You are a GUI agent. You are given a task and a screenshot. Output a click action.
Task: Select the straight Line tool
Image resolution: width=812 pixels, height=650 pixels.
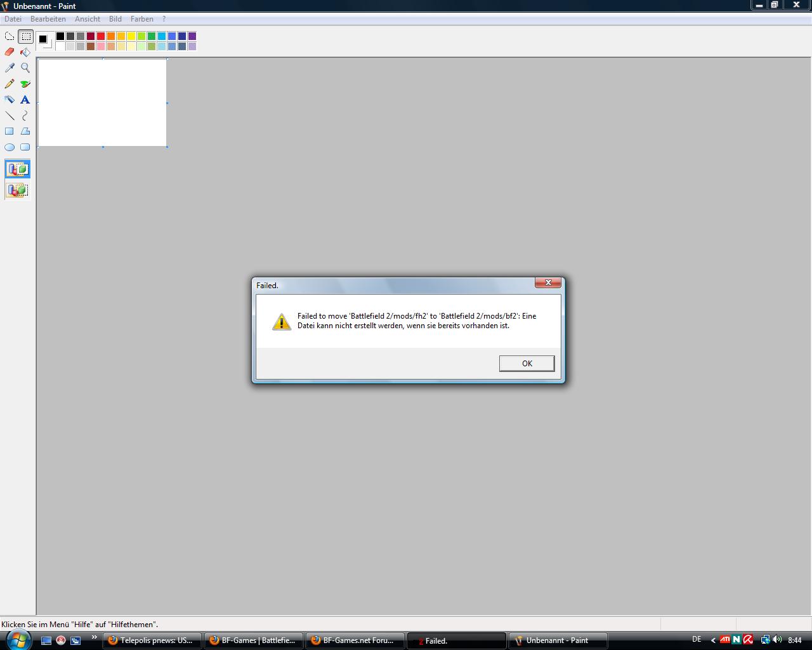coord(10,116)
